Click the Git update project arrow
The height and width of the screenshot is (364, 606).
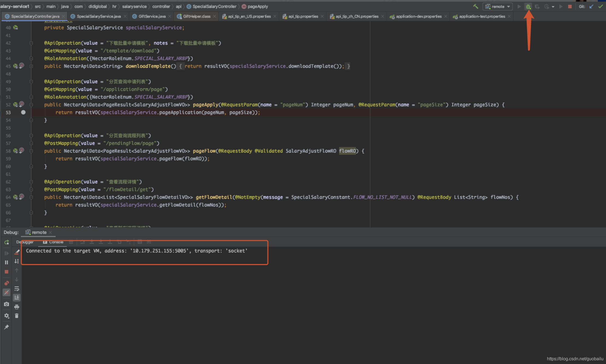tap(591, 7)
